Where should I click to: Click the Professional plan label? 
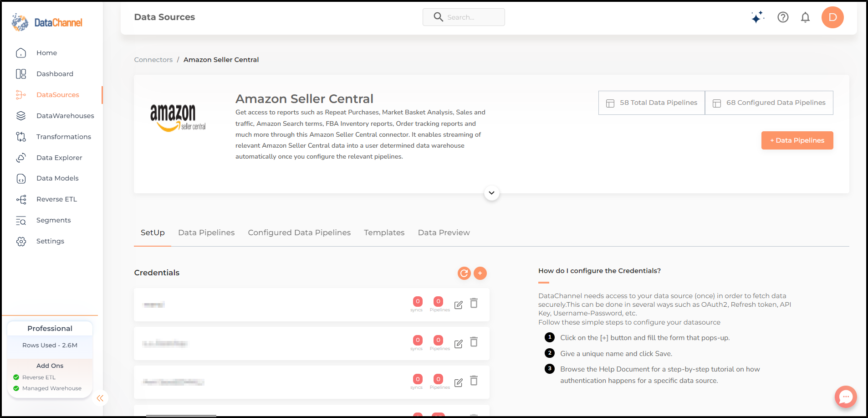pos(50,328)
